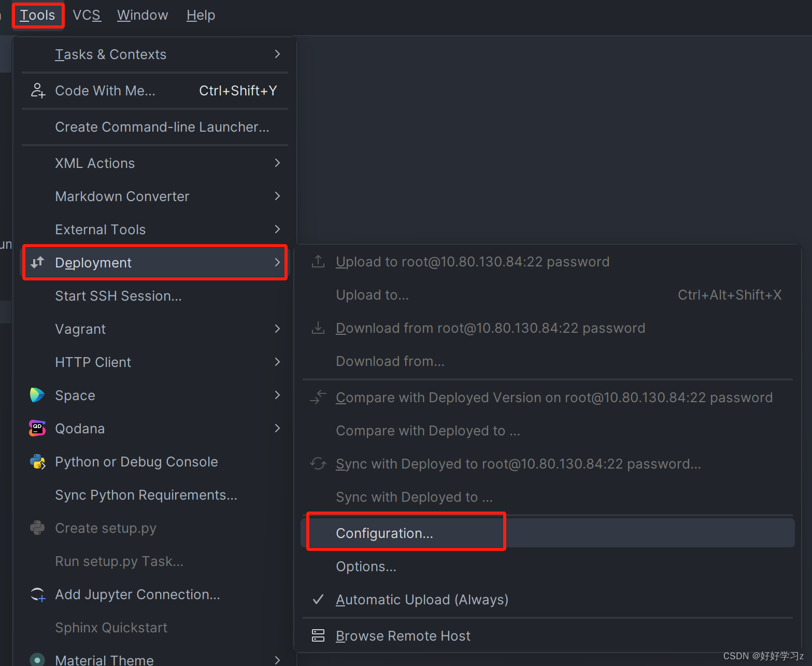The image size is (812, 666).
Task: Open Deployment Configuration...
Action: click(548, 533)
